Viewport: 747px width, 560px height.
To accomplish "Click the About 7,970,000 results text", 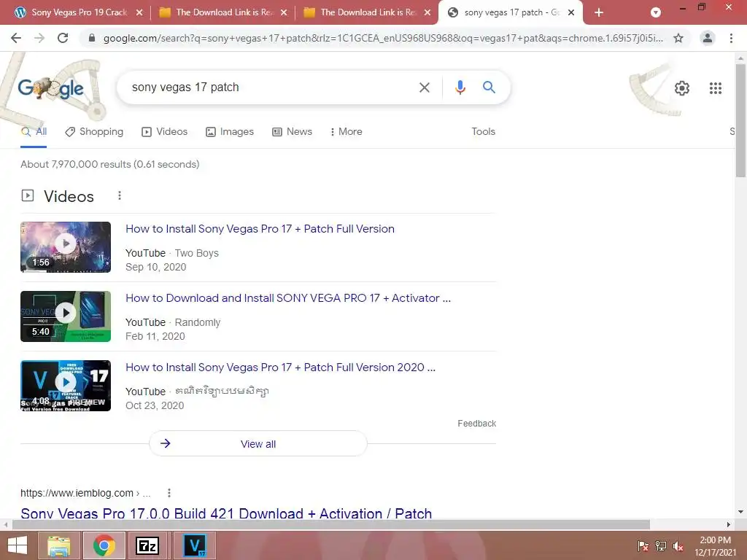I will [109, 164].
